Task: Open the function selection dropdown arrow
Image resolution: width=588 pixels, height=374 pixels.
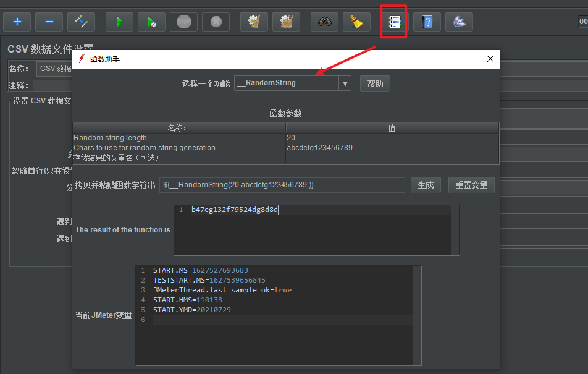Action: 345,83
